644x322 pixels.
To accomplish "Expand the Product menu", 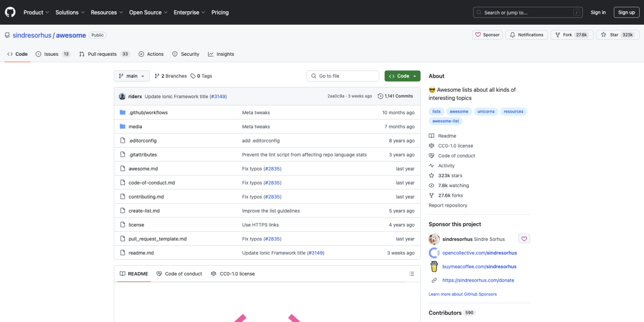I will pyautogui.click(x=36, y=12).
